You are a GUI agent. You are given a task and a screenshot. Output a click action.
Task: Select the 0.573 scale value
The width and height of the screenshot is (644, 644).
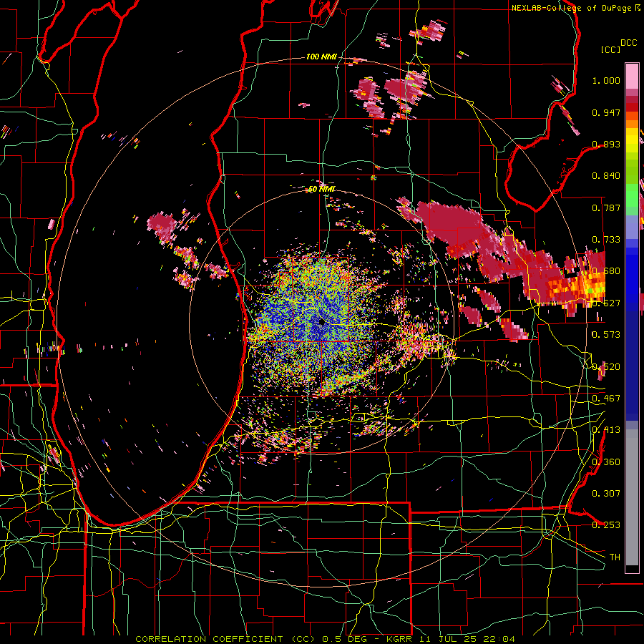[606, 335]
